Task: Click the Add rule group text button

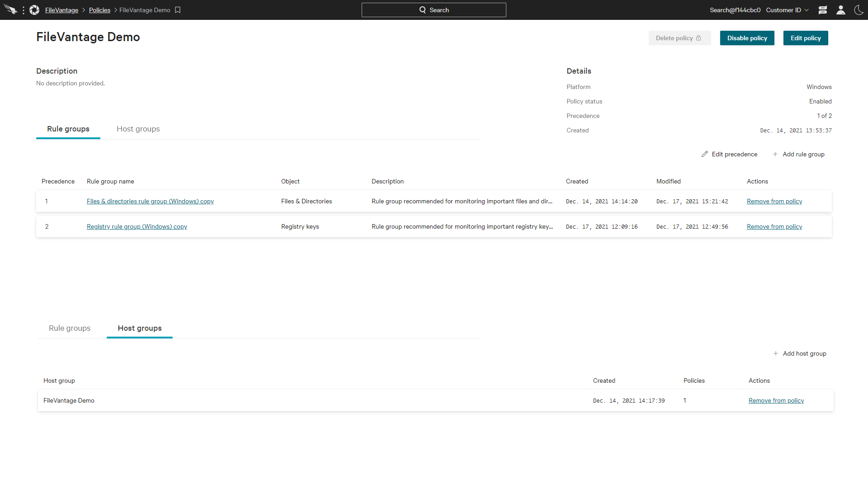Action: [x=803, y=154]
